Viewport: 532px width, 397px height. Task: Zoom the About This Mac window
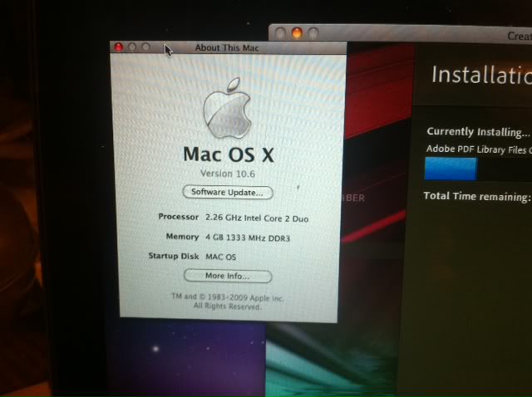[x=146, y=47]
